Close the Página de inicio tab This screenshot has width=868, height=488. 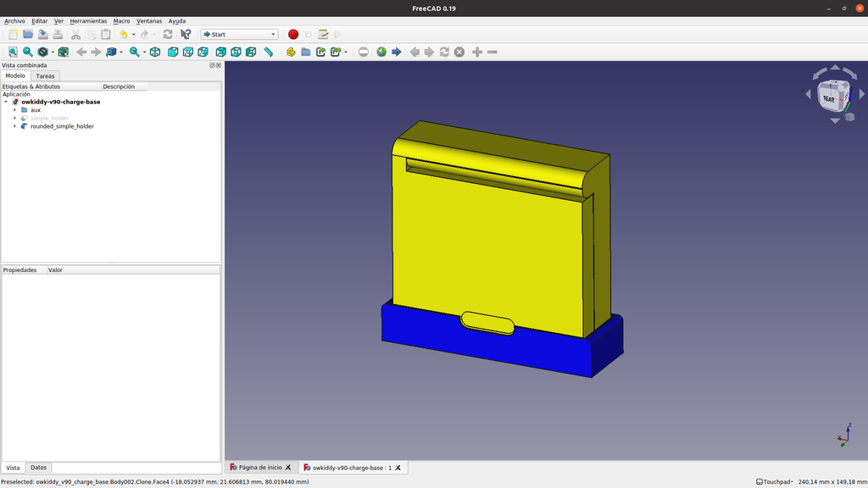[x=288, y=467]
